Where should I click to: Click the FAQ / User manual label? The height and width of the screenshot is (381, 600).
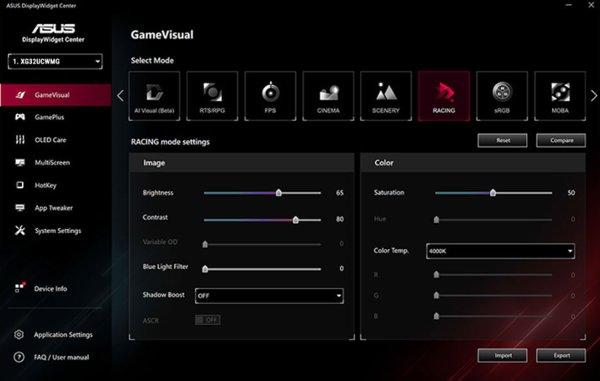click(x=62, y=357)
